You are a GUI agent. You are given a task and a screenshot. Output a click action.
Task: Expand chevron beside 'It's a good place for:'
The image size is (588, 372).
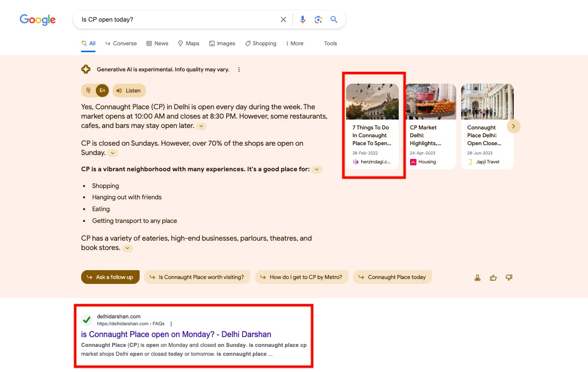click(x=317, y=170)
